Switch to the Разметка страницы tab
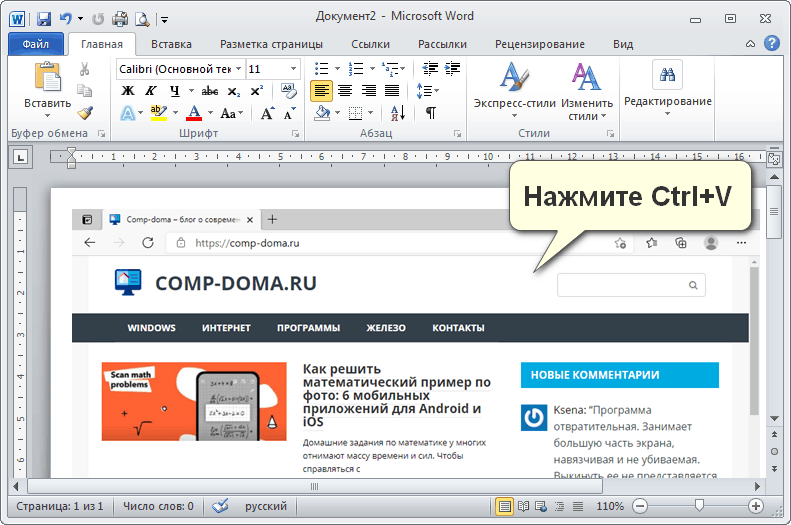The image size is (791, 525). click(x=271, y=44)
